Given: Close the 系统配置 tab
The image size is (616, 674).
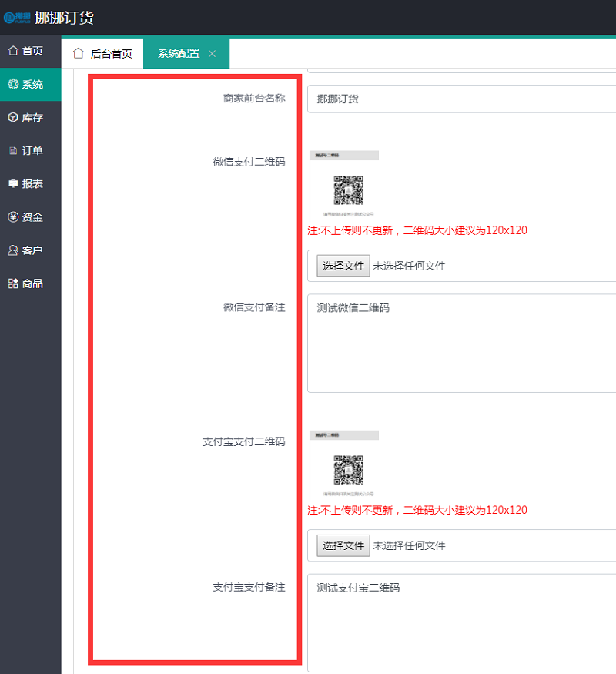Looking at the screenshot, I should pos(213,54).
